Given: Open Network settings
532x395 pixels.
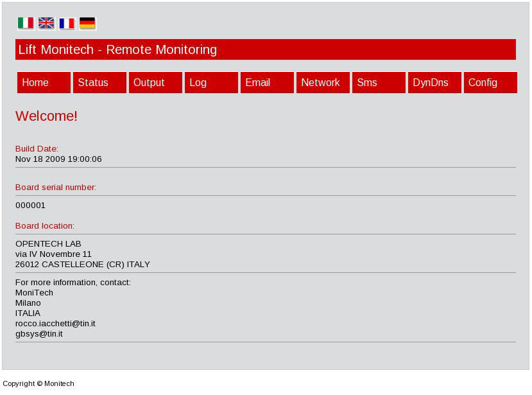Looking at the screenshot, I should pos(323,82).
